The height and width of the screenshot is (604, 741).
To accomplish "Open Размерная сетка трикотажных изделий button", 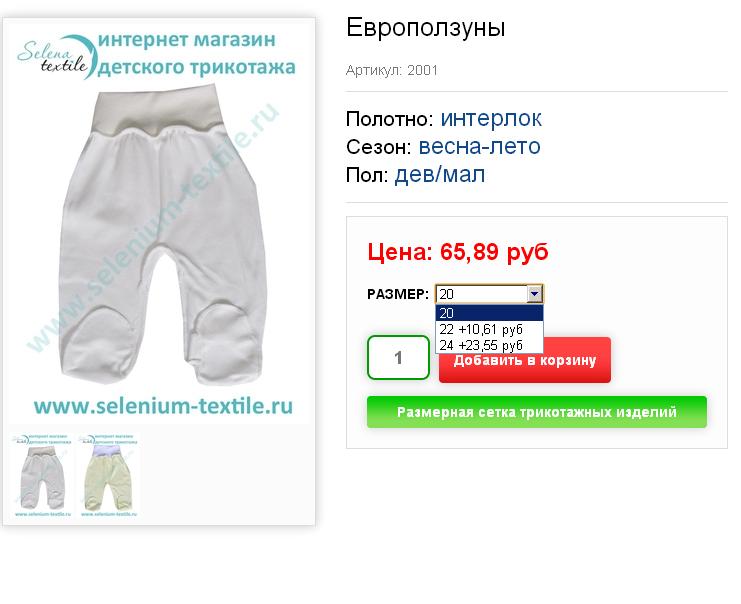I will 537,412.
